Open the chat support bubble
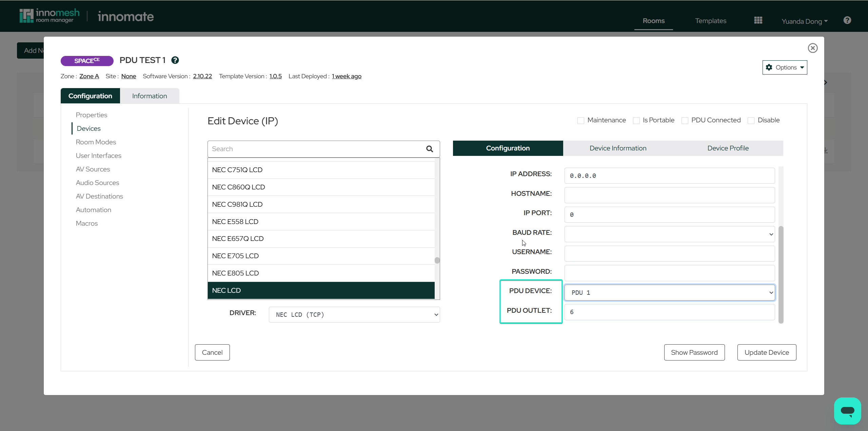868x431 pixels. pos(847,411)
